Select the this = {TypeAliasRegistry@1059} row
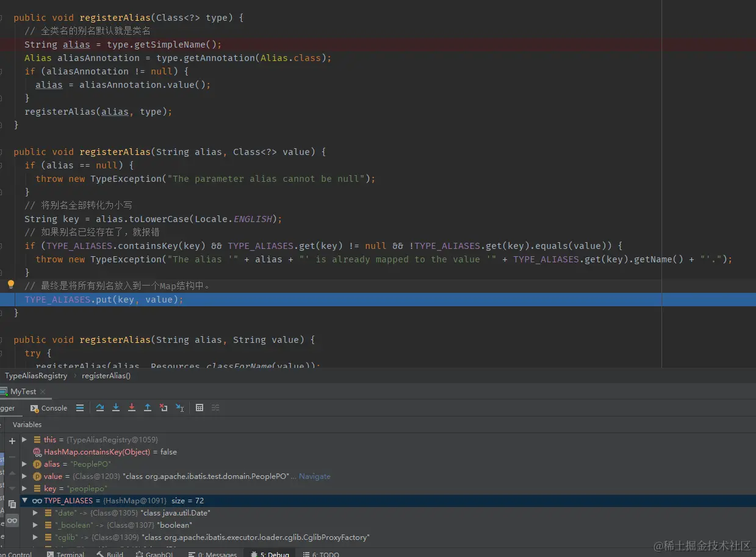Image resolution: width=756 pixels, height=557 pixels. [388, 439]
